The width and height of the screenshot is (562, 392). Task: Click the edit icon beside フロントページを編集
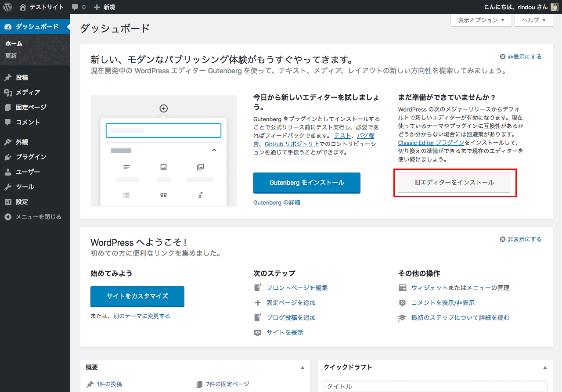[258, 288]
